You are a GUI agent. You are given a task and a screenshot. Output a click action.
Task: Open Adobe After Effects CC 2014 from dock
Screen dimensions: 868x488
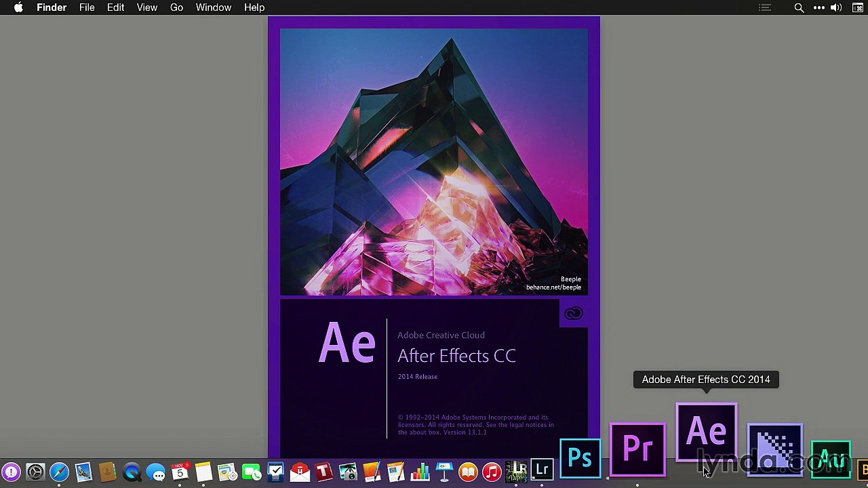pos(707,432)
